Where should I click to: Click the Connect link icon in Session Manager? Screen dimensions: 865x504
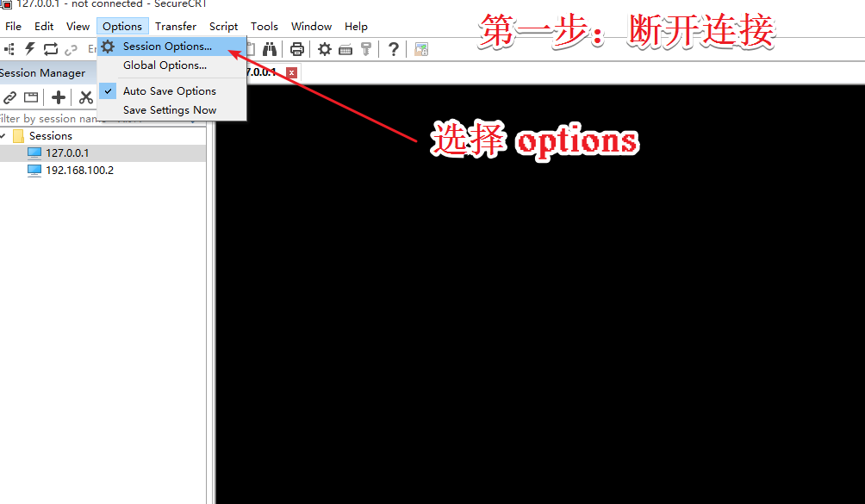tap(10, 97)
